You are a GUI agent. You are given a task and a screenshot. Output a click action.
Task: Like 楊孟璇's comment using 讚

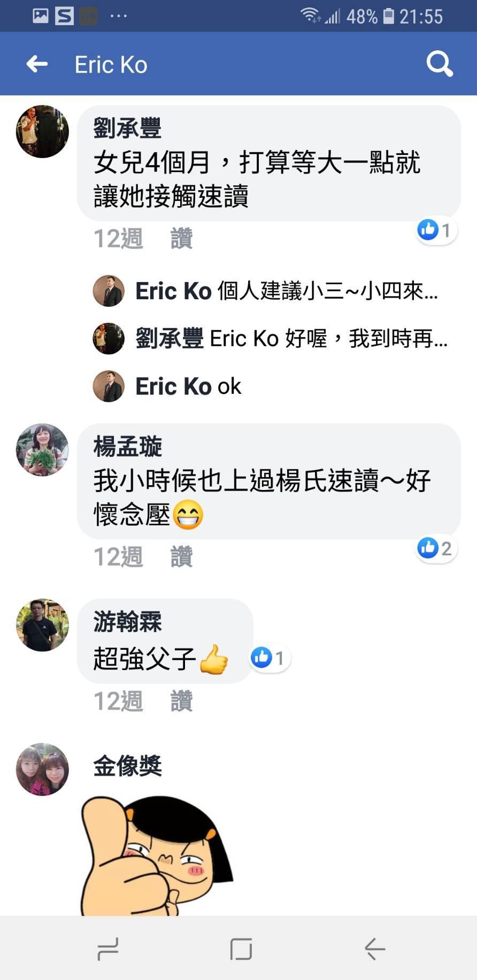(181, 557)
